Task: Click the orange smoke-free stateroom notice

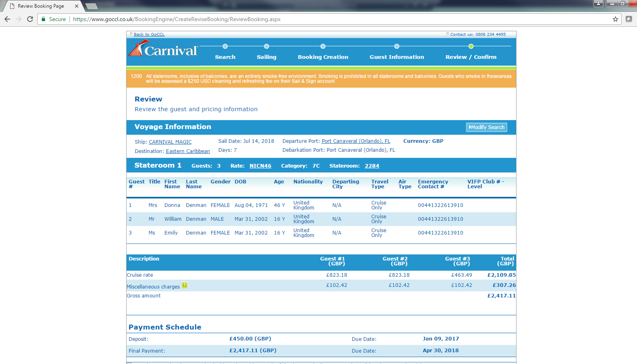Action: tap(321, 79)
